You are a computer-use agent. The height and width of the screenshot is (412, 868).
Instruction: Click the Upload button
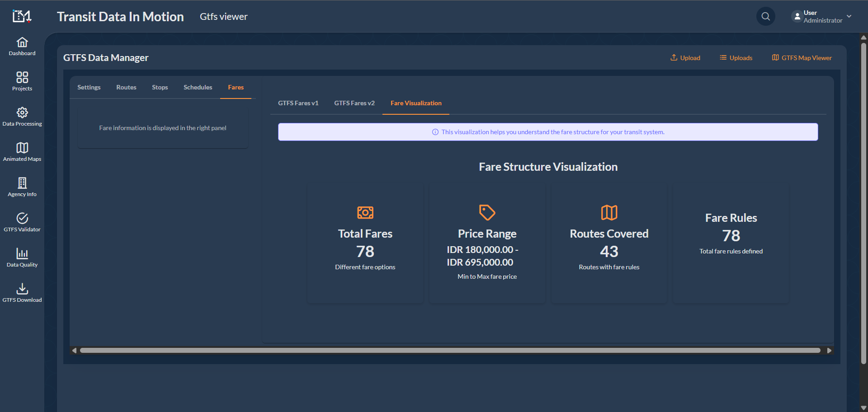pyautogui.click(x=685, y=57)
